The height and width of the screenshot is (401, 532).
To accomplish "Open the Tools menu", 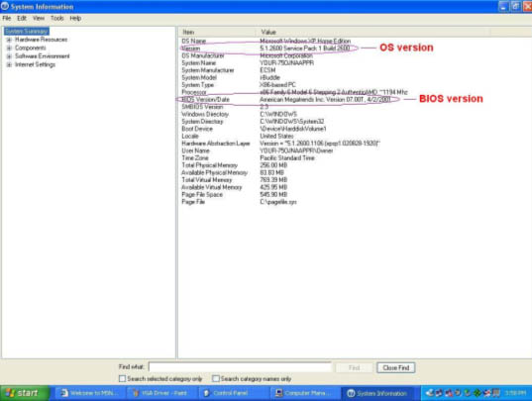I will (x=57, y=18).
